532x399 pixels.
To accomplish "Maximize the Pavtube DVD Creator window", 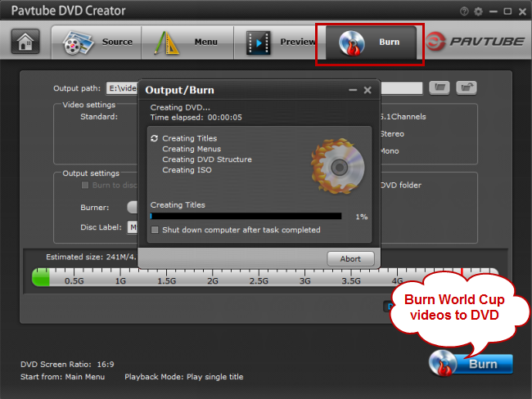I will tap(507, 11).
